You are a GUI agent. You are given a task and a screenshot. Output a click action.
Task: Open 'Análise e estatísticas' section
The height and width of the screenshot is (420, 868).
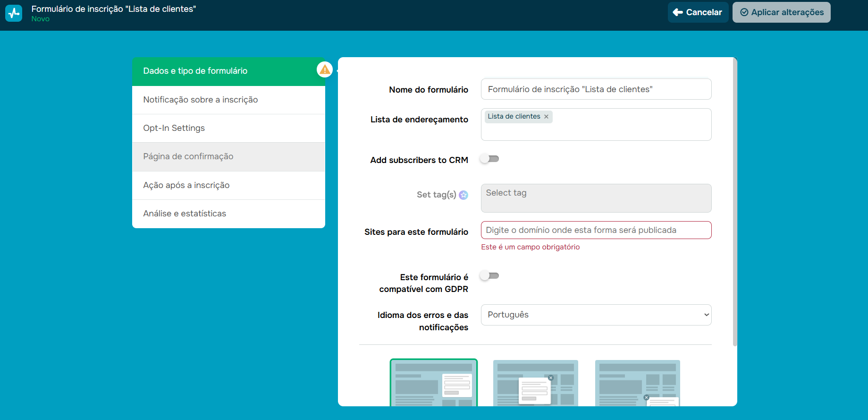click(x=228, y=214)
